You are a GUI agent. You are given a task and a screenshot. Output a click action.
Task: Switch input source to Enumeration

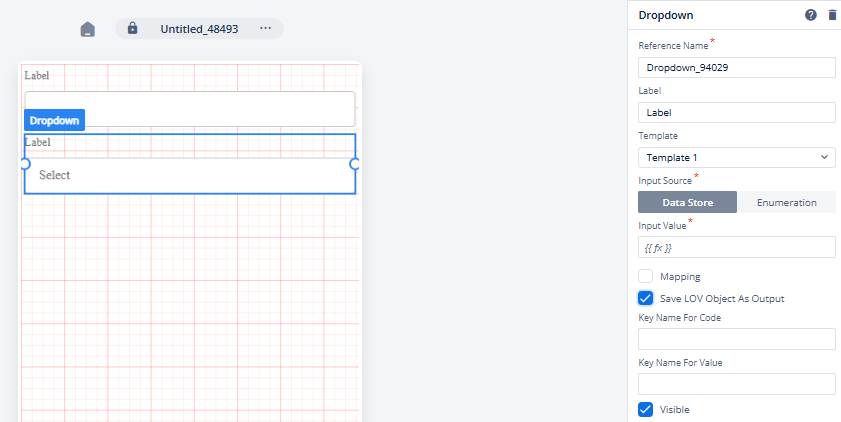[786, 202]
